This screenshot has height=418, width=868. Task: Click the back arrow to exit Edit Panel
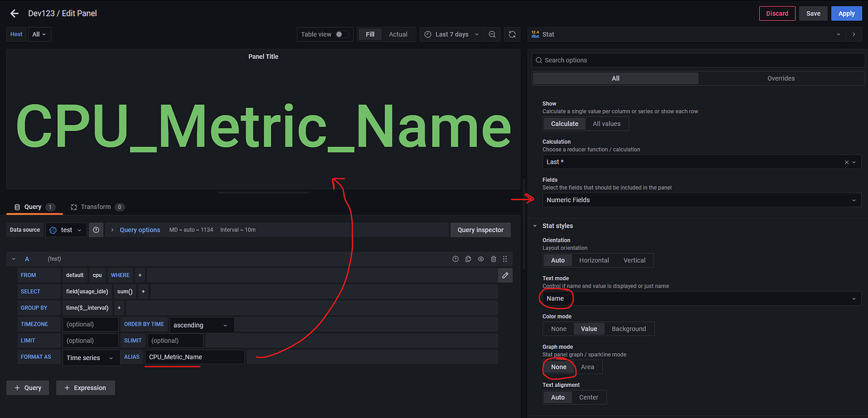point(14,13)
